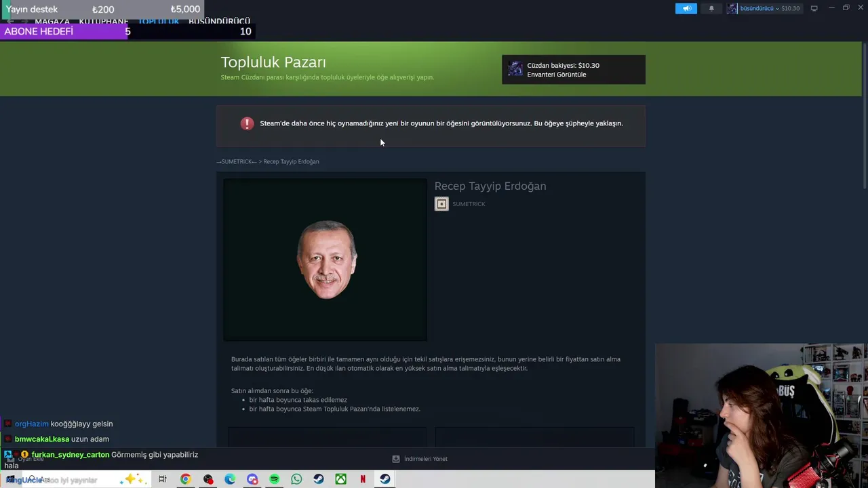Viewport: 868px width, 488px height.
Task: Click the streamer webcam overlay
Action: (762, 415)
